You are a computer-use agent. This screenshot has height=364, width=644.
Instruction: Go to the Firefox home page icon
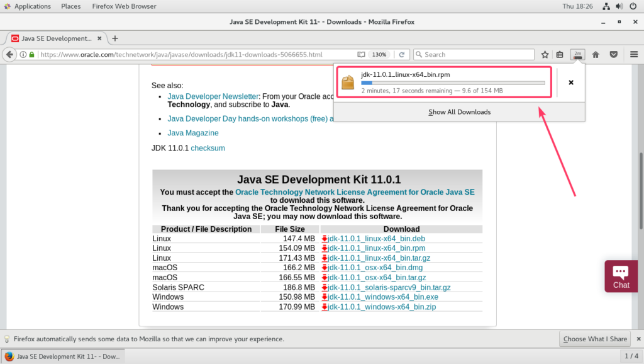(x=596, y=54)
